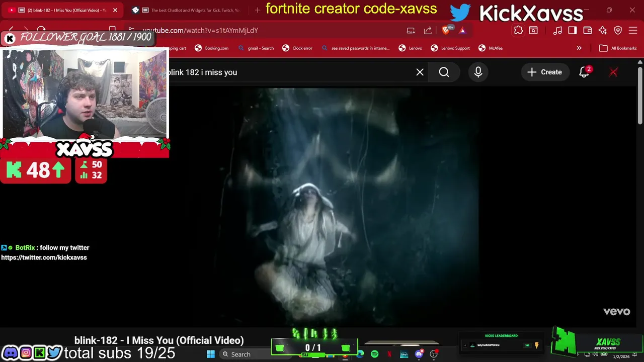644x362 pixels.
Task: Switch to the blink-182 I Miss You tab
Action: [x=63, y=10]
